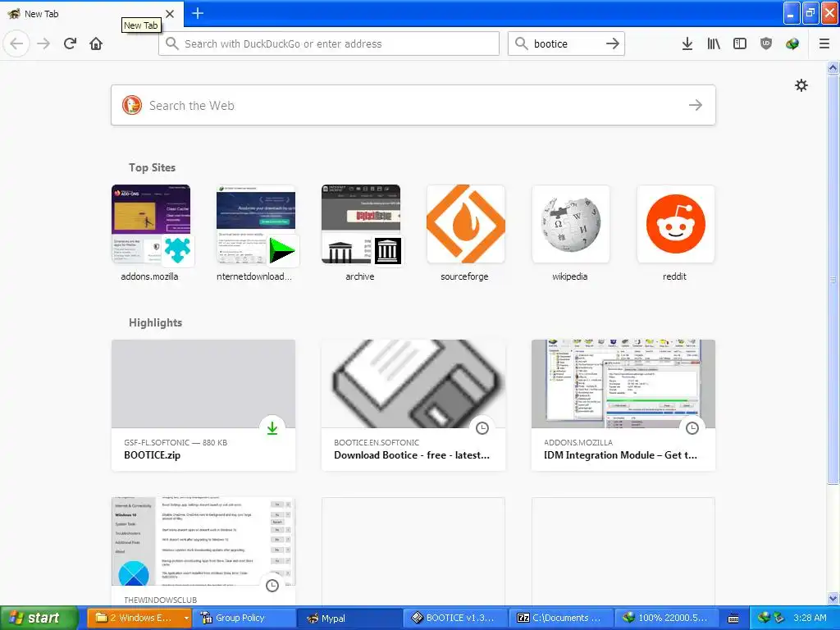The image size is (840, 630).
Task: Open IDM Integration Module highlight card
Action: (623, 405)
